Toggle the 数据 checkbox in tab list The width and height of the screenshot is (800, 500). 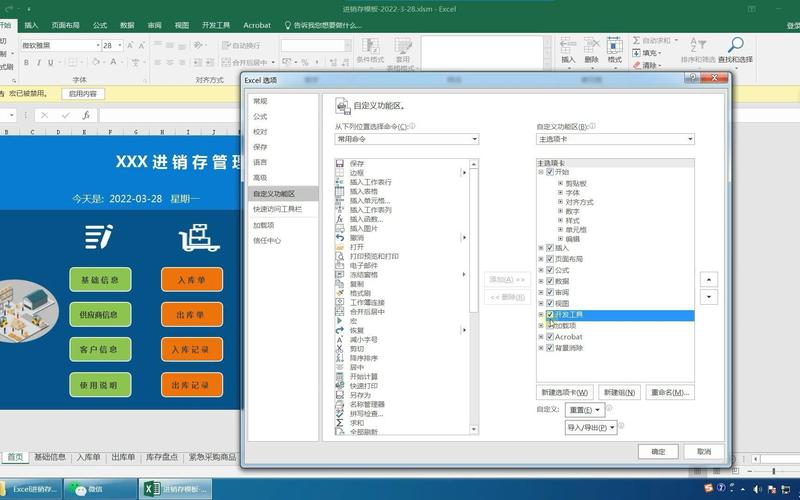click(x=549, y=281)
